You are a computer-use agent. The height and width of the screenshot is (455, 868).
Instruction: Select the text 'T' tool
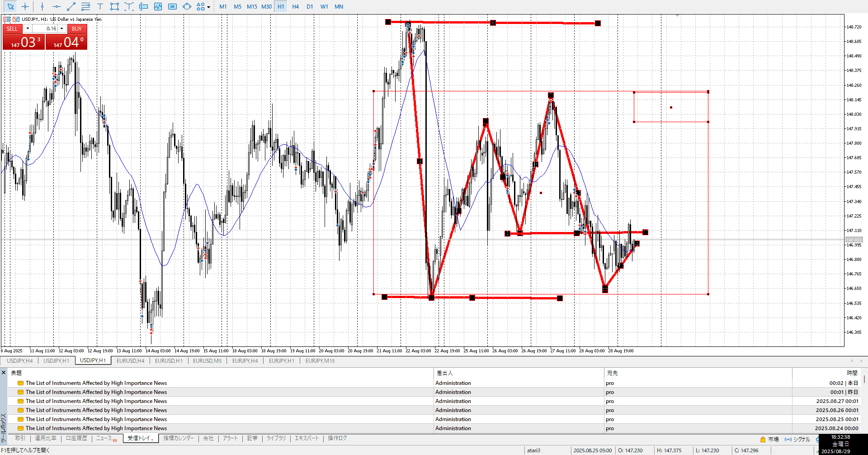point(100,6)
